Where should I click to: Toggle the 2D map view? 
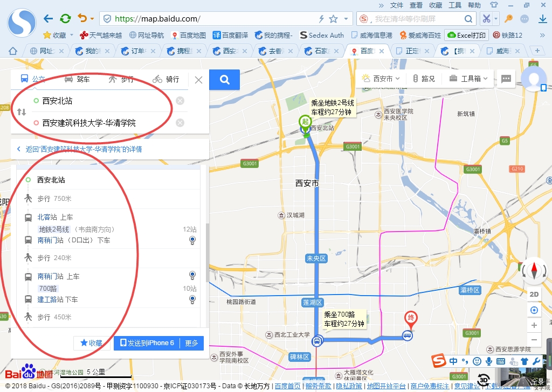coord(534,294)
